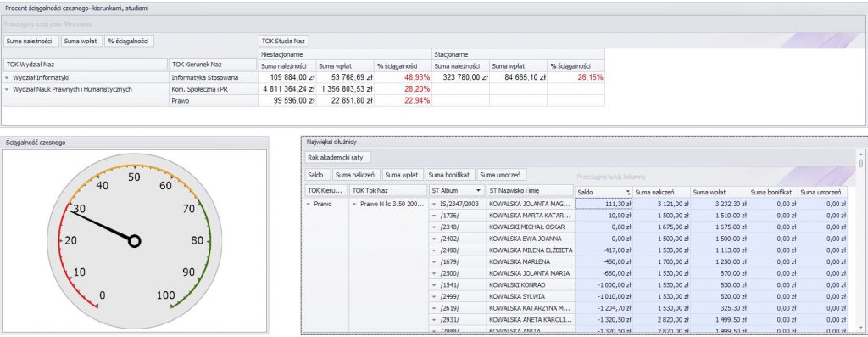Click the debtors panel vertical scrollbar thumb
Image resolution: width=868 pixels, height=337 pixels.
860,163
